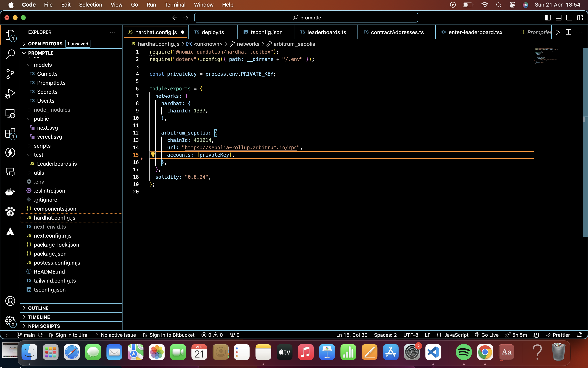588x368 pixels.
Task: Open macOS Control Center toggle icon
Action: click(512, 5)
